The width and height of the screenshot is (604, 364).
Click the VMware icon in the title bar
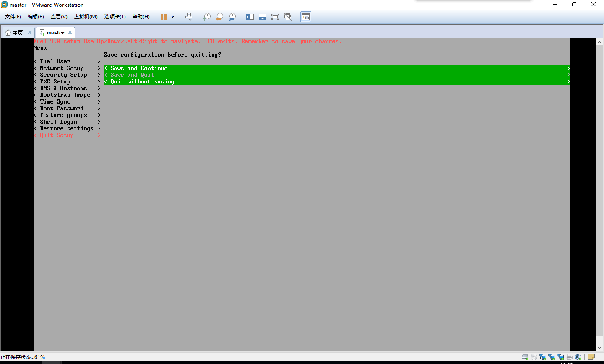tap(4, 5)
